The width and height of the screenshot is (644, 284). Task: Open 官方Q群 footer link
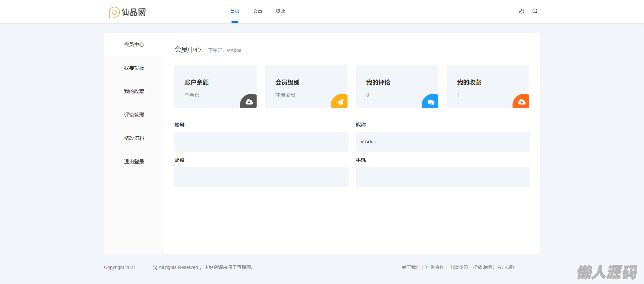point(505,267)
